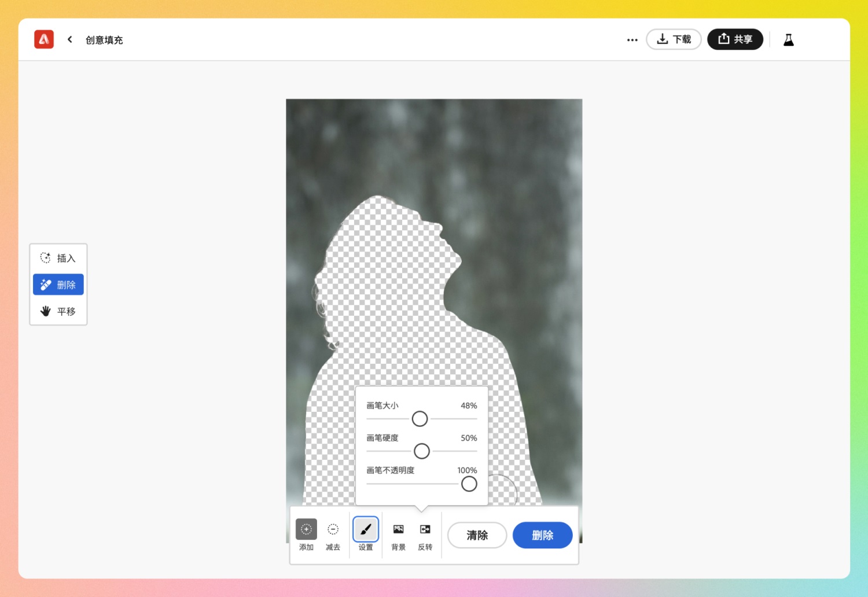Click the blue 删除 button in the bottom toolbar
Image resolution: width=868 pixels, height=597 pixels.
click(x=543, y=535)
